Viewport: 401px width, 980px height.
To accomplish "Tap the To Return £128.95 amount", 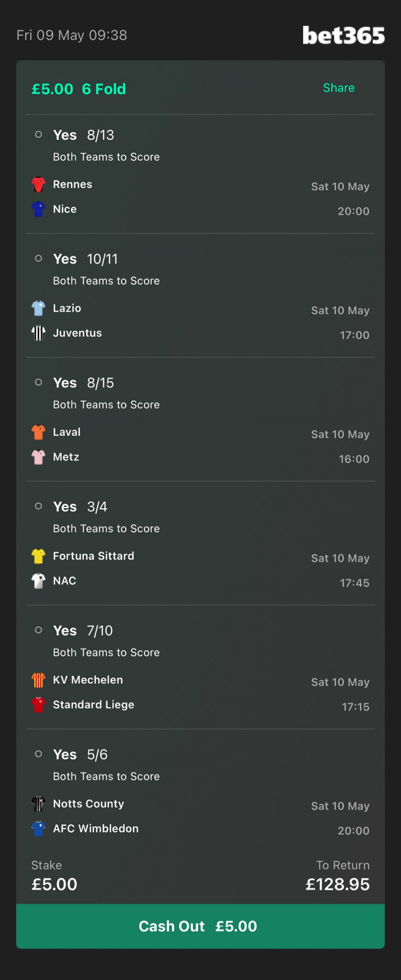I will pyautogui.click(x=337, y=884).
